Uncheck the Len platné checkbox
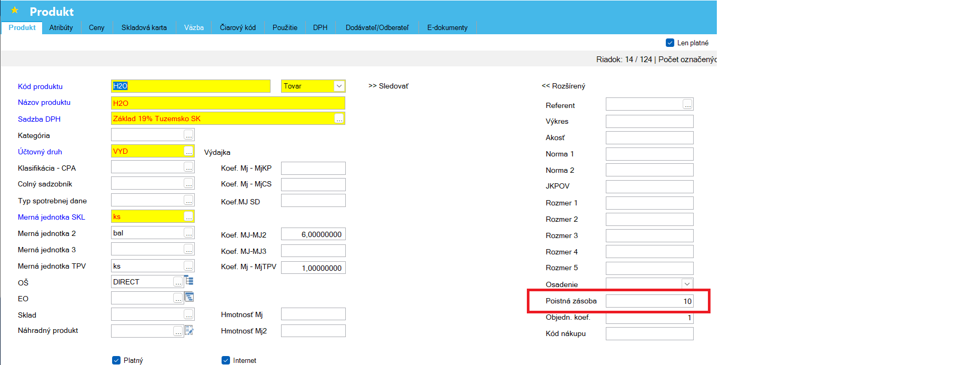980x365 pixels. (x=670, y=43)
